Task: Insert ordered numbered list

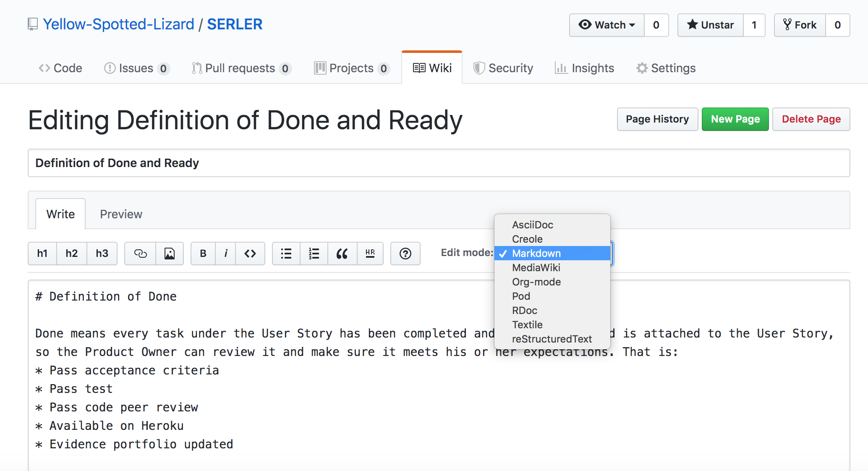Action: [x=314, y=253]
